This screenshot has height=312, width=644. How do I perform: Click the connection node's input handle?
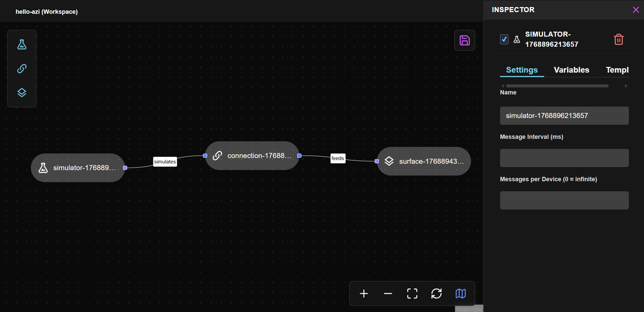point(205,156)
